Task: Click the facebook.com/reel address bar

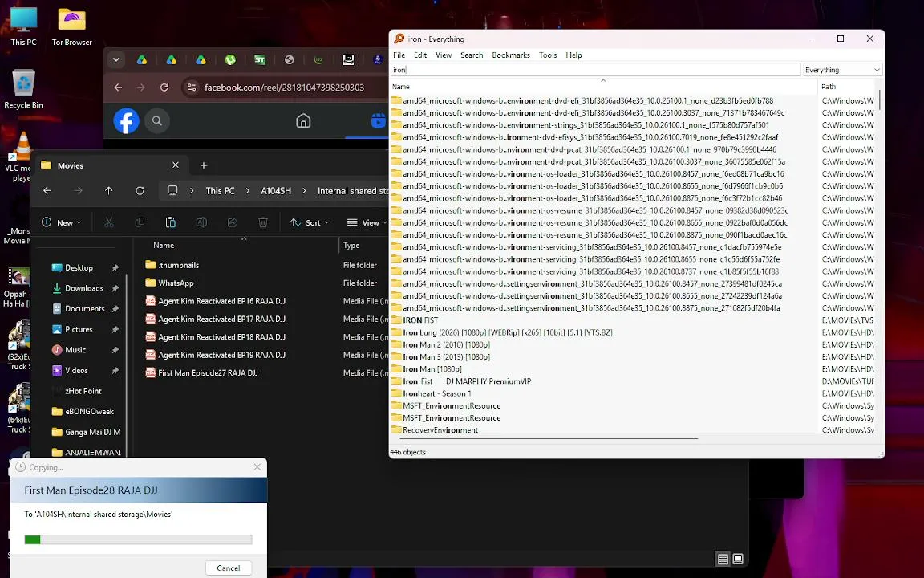Action: [x=285, y=88]
